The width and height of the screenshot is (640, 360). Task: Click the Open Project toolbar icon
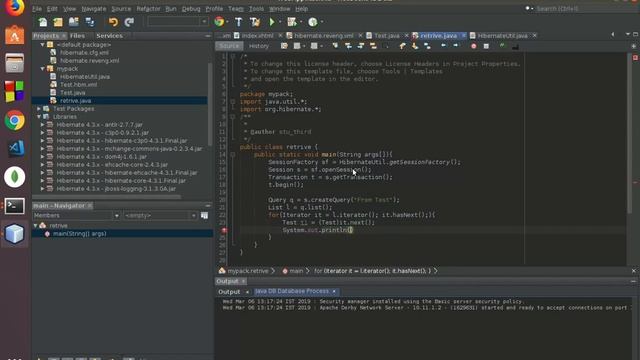pyautogui.click(x=73, y=22)
